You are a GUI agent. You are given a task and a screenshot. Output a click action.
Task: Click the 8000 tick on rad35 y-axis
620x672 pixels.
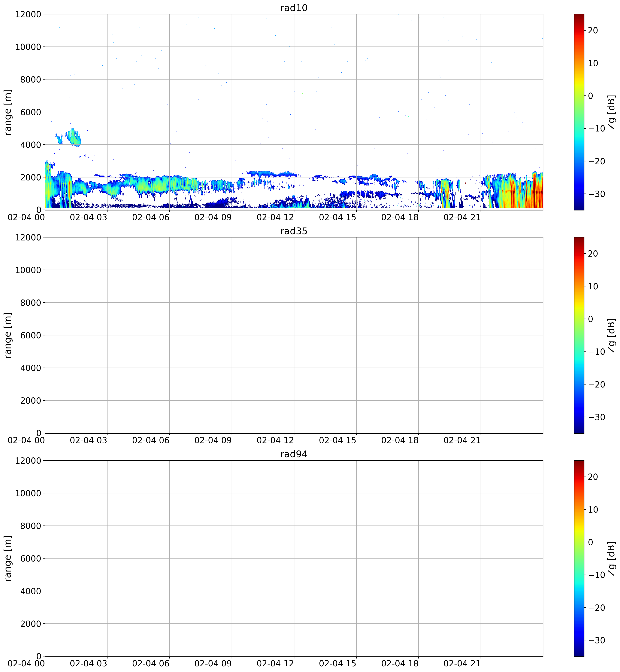pyautogui.click(x=31, y=303)
